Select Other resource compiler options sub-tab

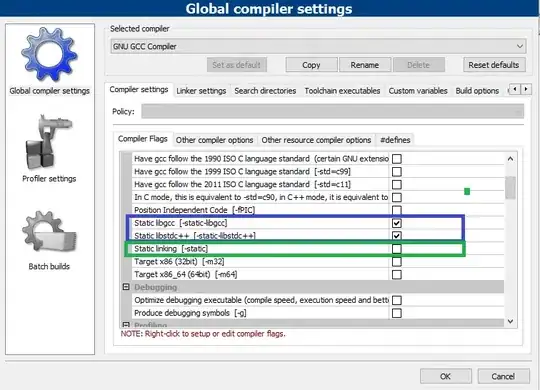(x=316, y=140)
